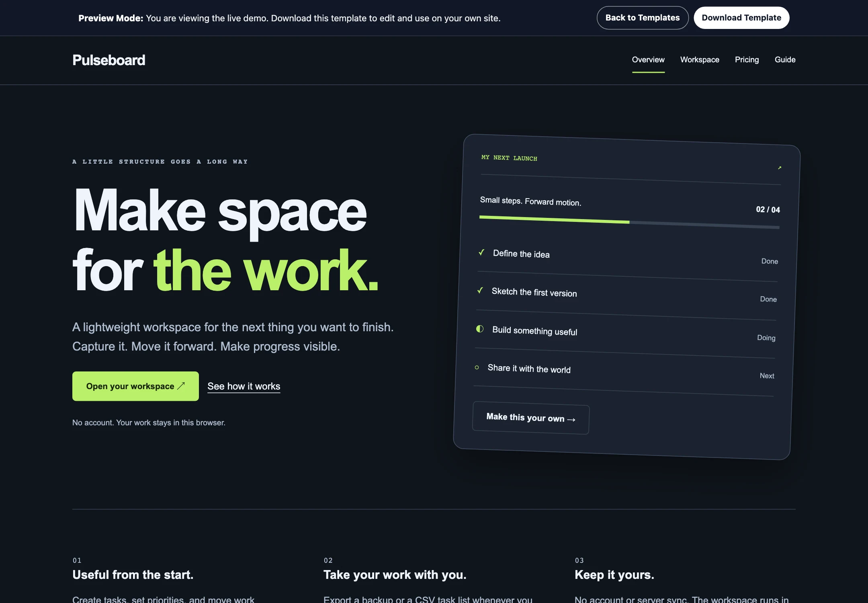
Task: Click the Done status on Sketch the first version row
Action: [768, 299]
